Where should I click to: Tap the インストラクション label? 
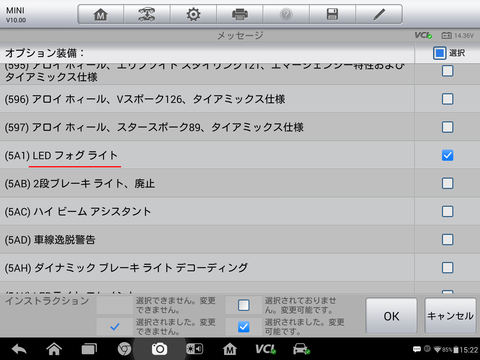(47, 301)
